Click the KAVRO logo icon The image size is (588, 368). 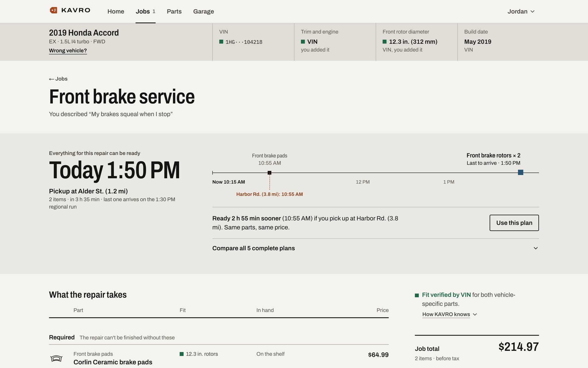[x=53, y=10]
